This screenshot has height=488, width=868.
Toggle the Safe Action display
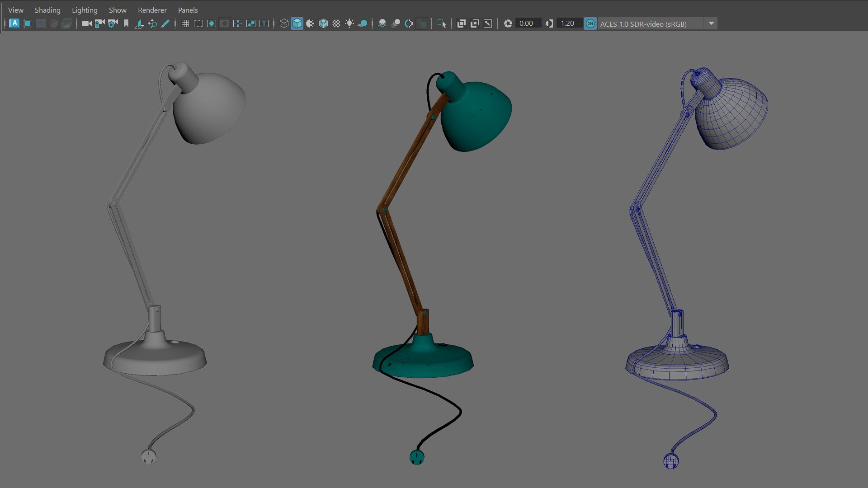251,23
